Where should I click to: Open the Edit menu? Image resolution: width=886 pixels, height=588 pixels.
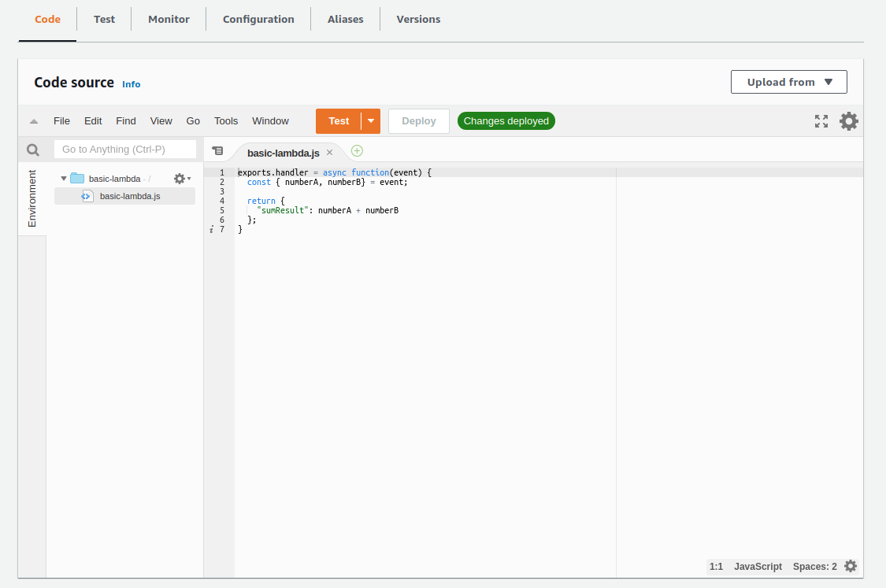tap(93, 121)
